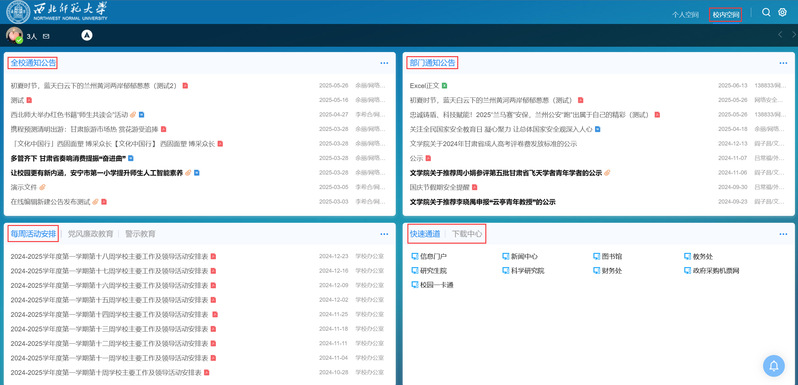Image resolution: width=798 pixels, height=385 pixels.
Task: Open 政府采购机票网 quick link
Action: [711, 270]
